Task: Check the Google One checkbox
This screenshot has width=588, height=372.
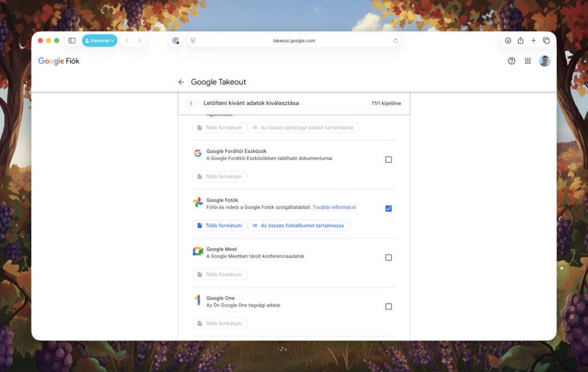Action: [x=389, y=306]
